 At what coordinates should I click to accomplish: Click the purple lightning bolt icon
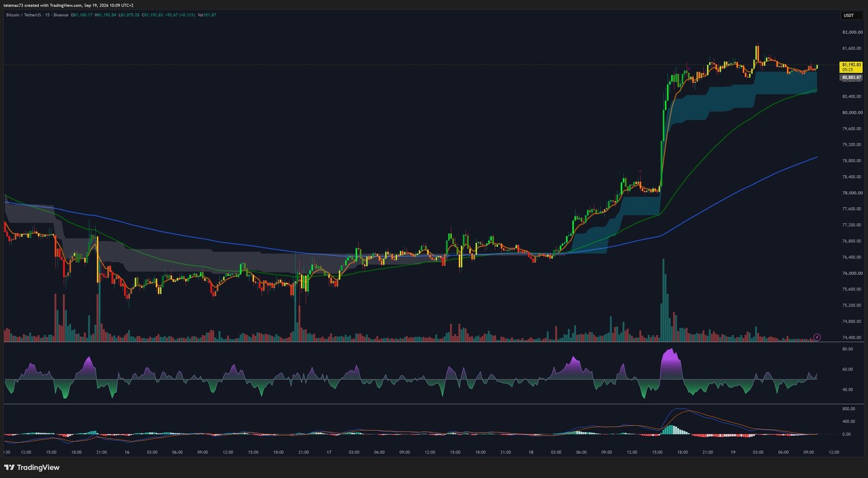[817, 337]
